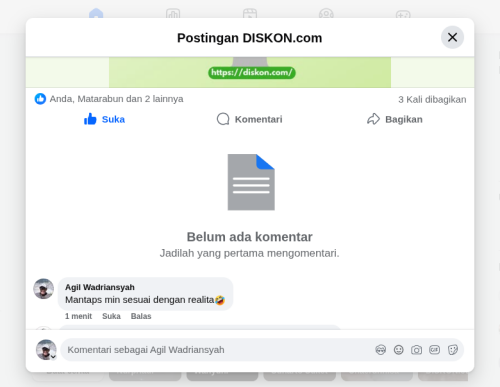The width and height of the screenshot is (500, 387).
Task: Click the Bagikan share button
Action: (x=395, y=119)
